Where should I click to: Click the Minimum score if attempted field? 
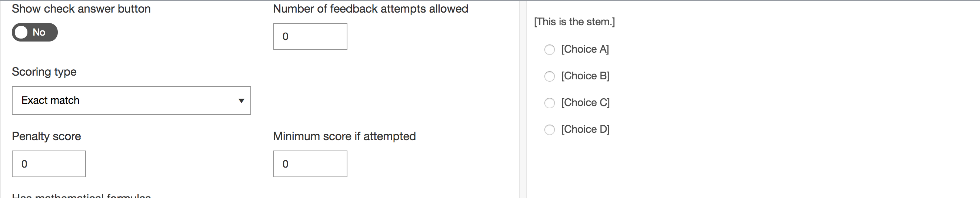click(x=310, y=164)
